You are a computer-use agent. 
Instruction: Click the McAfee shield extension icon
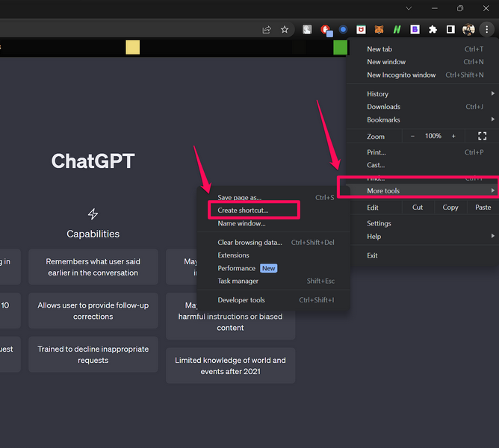pos(361,30)
